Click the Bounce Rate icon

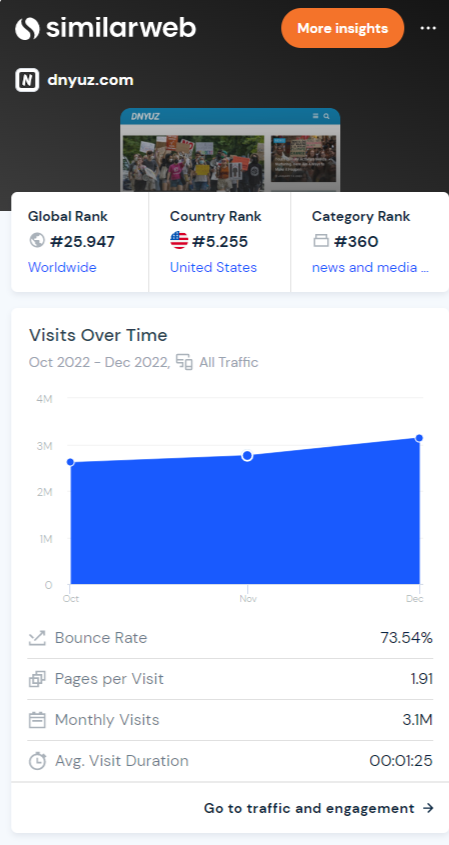pos(37,638)
